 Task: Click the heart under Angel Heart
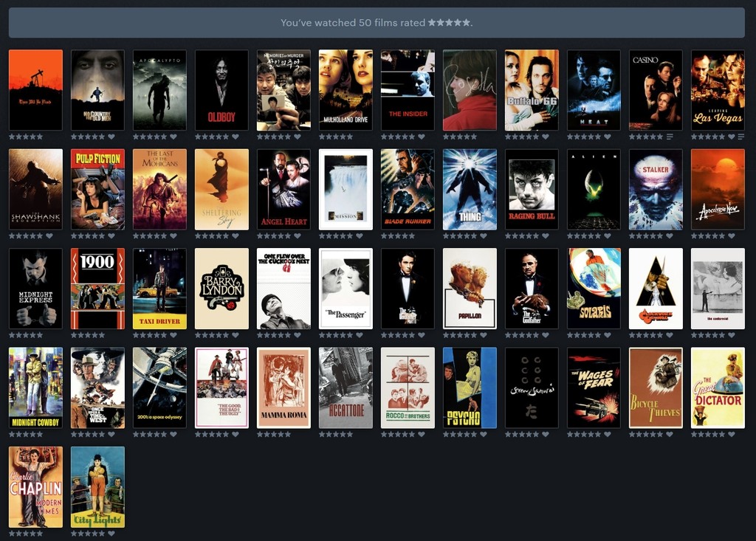click(x=298, y=236)
